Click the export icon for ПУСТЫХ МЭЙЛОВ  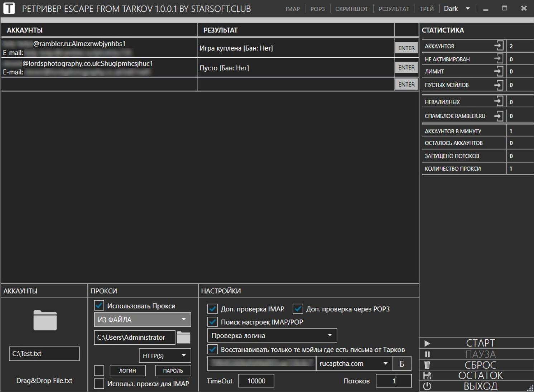(499, 85)
